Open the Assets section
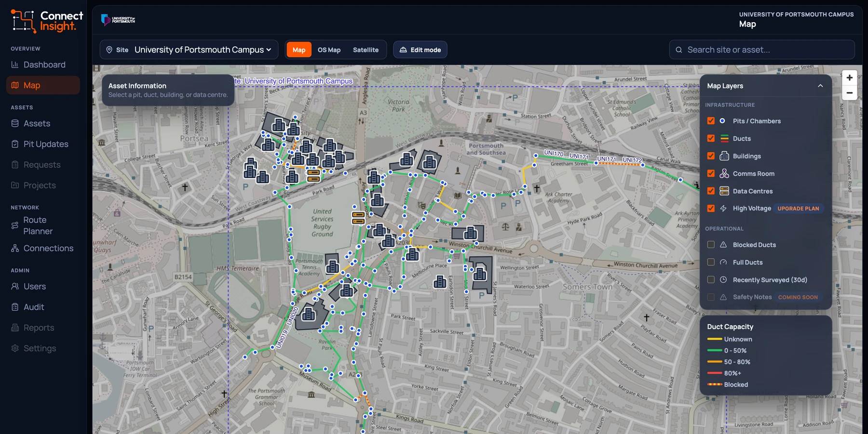This screenshot has width=868, height=434. (x=43, y=123)
